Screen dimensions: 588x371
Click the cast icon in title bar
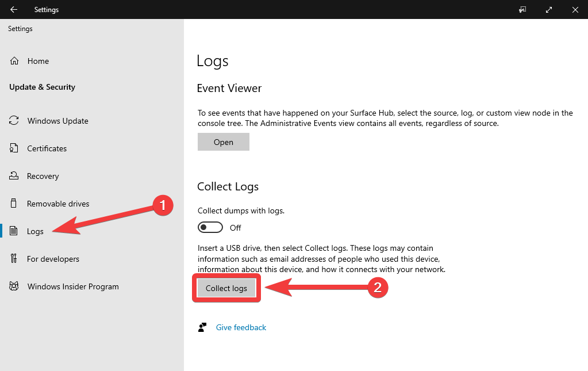(522, 9)
